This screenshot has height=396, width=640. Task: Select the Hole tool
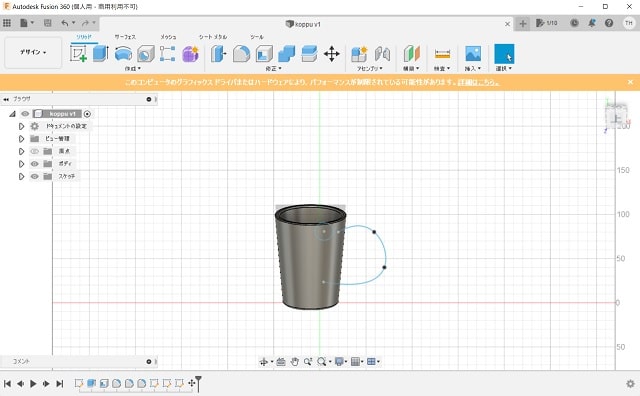coord(146,53)
